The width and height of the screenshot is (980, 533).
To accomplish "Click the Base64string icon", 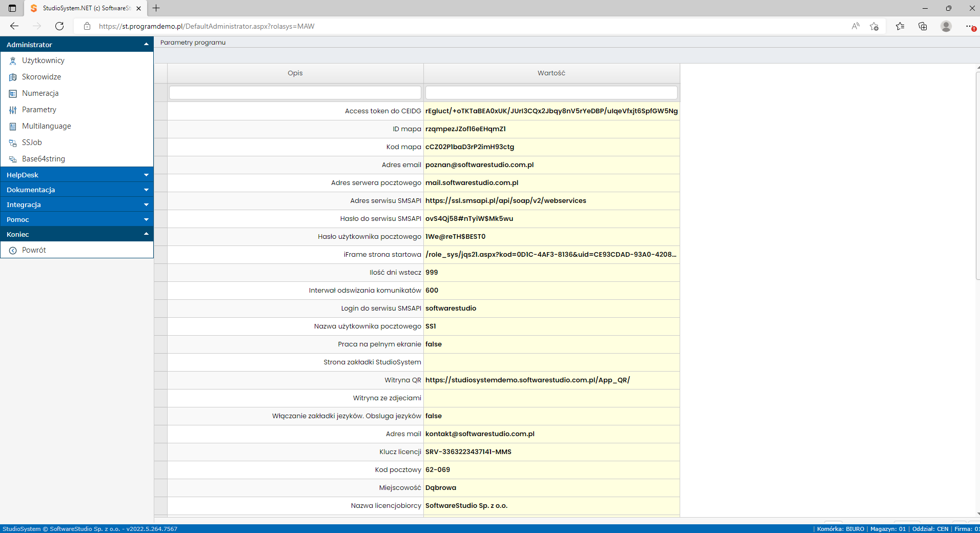I will (x=13, y=159).
